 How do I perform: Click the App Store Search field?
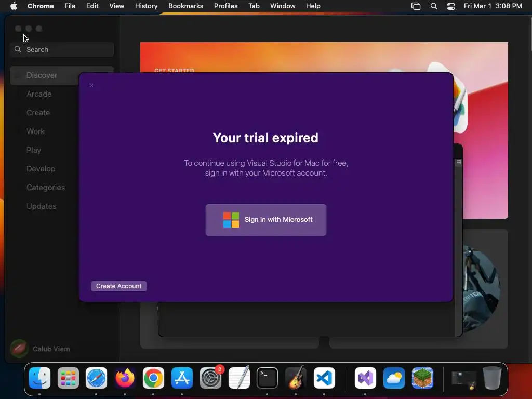coord(62,49)
